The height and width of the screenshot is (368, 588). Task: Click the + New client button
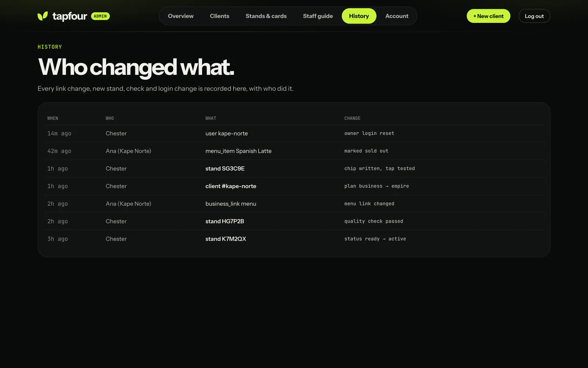[488, 16]
